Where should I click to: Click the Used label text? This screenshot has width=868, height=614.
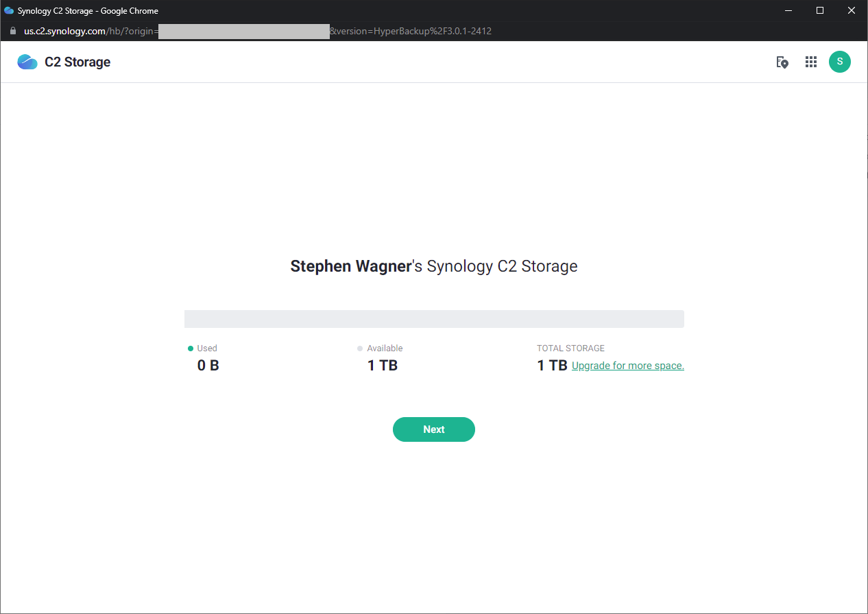coord(207,349)
